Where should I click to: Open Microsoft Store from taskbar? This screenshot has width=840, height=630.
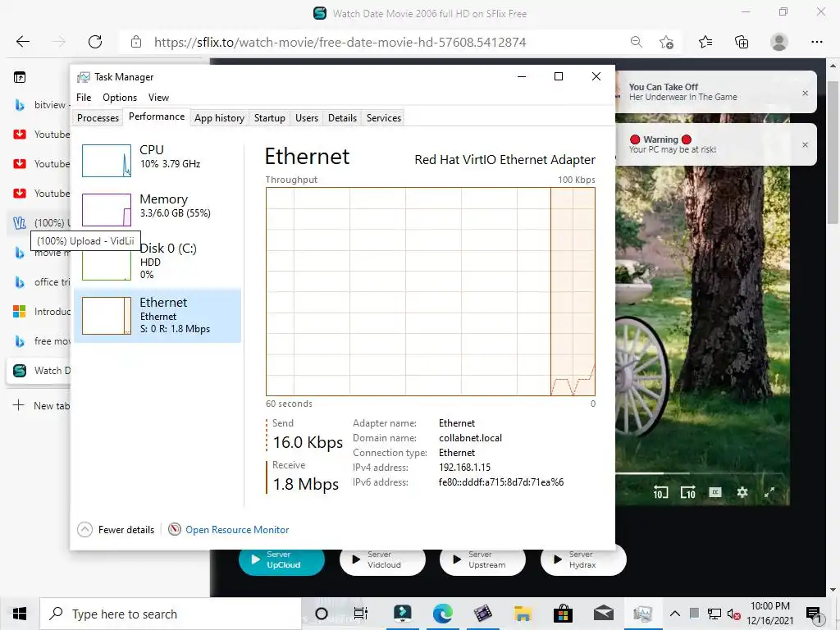(563, 614)
